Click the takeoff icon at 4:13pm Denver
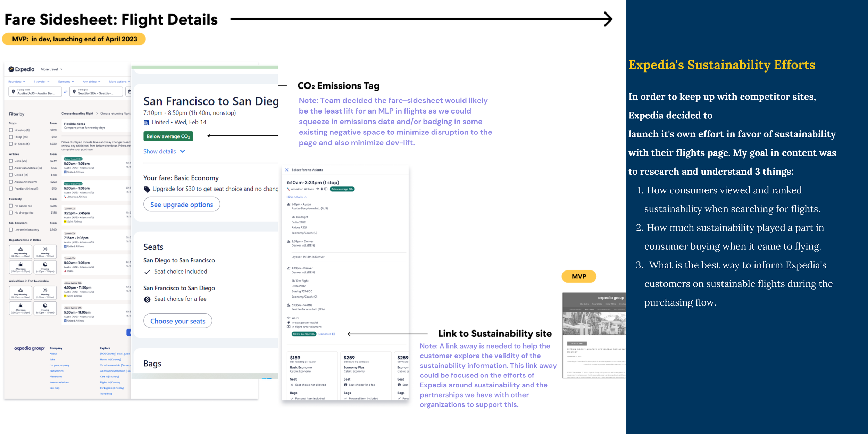Viewport: 868px width, 434px height. click(x=289, y=268)
